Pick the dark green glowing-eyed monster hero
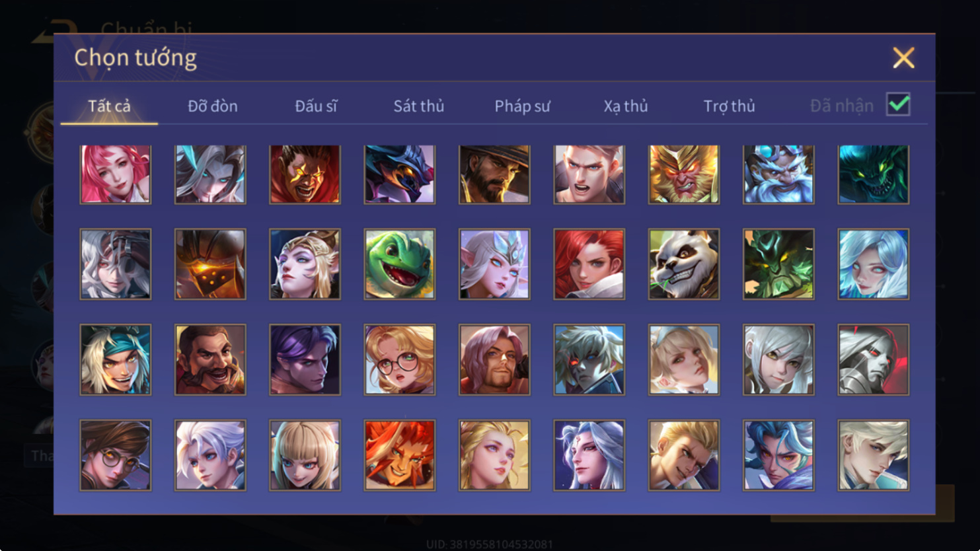The height and width of the screenshot is (551, 980). click(x=874, y=174)
